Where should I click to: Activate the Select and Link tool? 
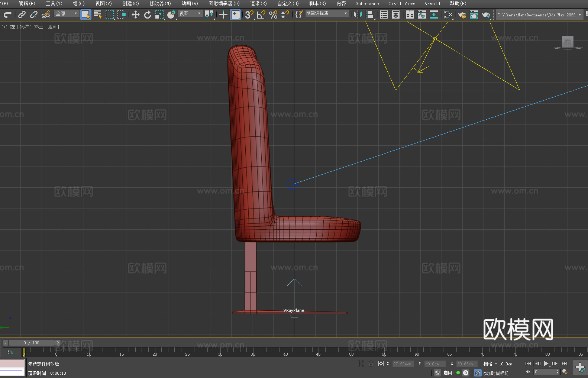22,14
